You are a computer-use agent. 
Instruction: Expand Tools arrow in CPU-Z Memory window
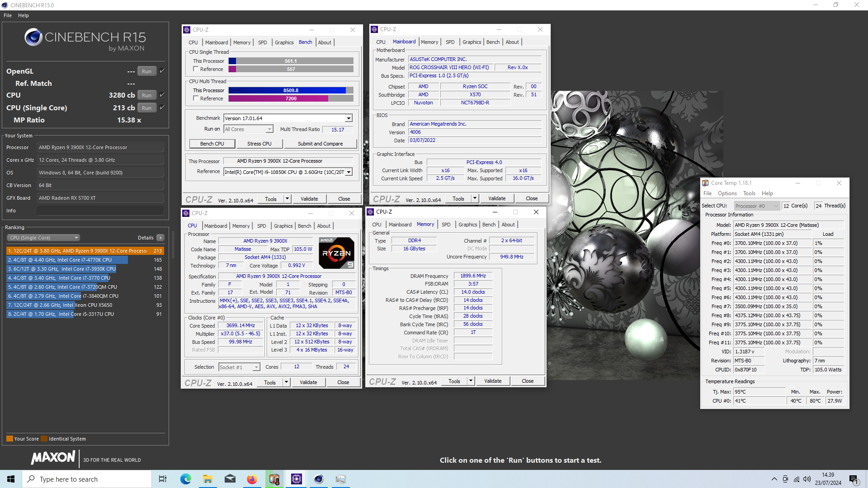point(471,381)
